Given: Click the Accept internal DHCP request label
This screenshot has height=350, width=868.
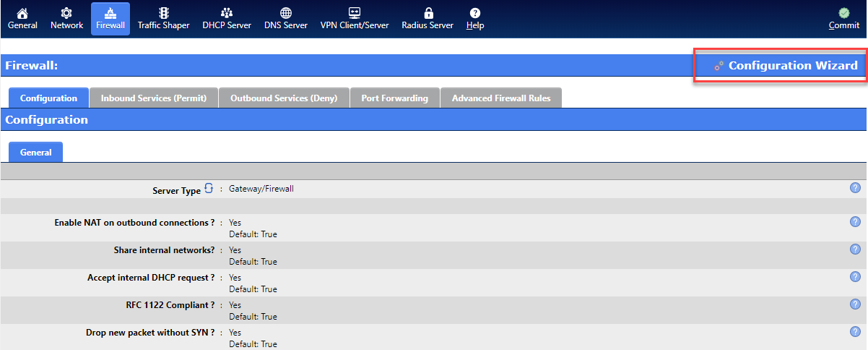Looking at the screenshot, I should [x=151, y=278].
